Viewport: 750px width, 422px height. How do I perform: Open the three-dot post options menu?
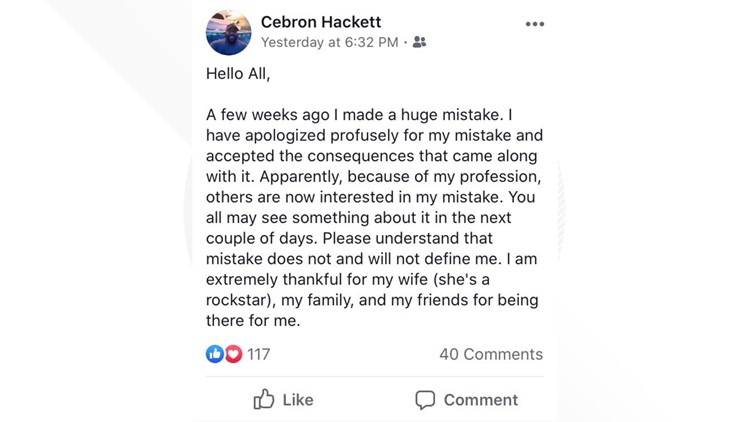coord(534,24)
